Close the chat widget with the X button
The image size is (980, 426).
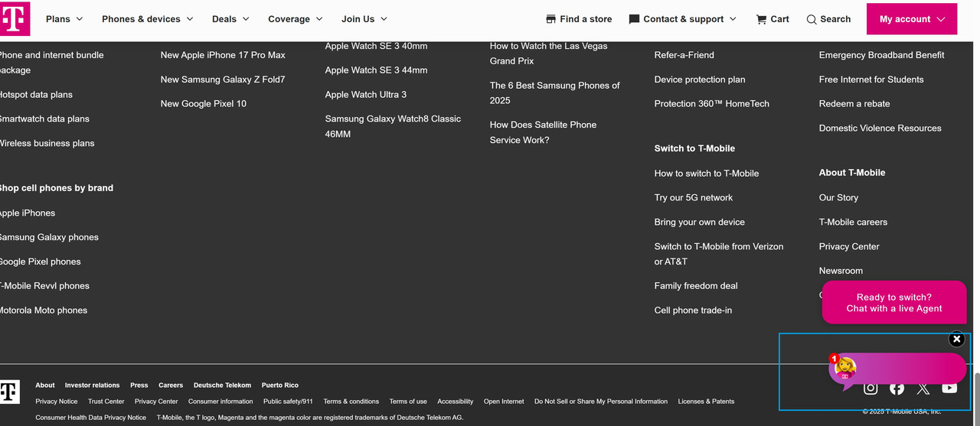tap(956, 339)
